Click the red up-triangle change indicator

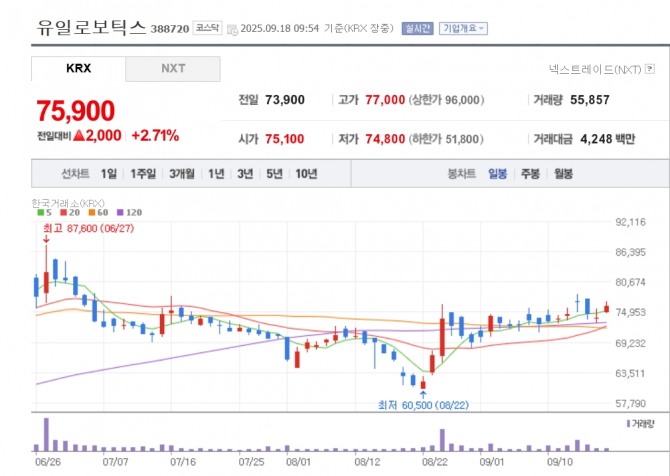pos(79,136)
